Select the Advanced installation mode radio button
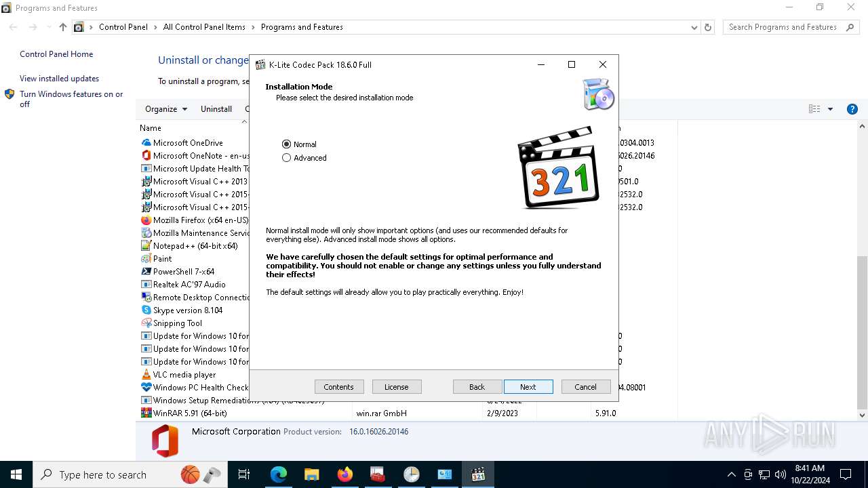 coord(286,158)
